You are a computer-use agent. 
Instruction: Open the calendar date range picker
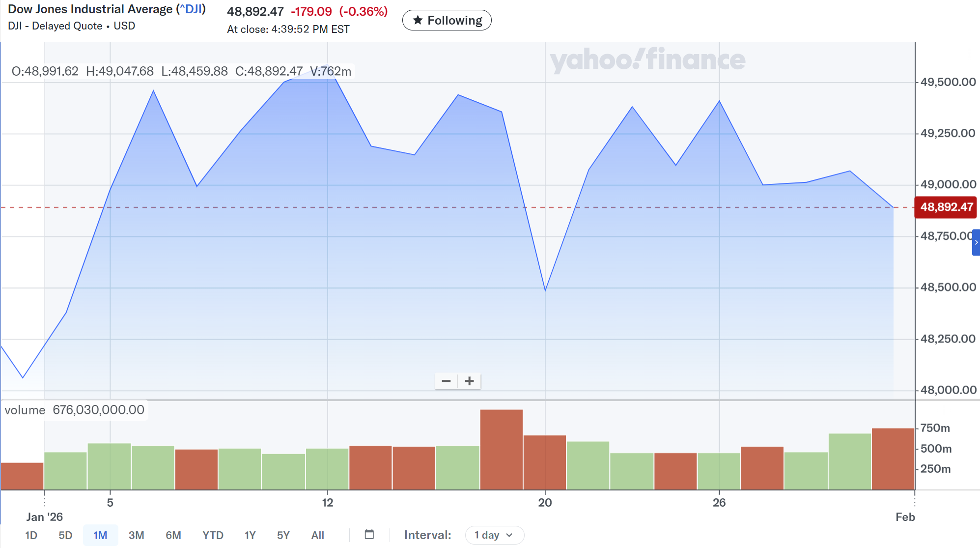(369, 535)
